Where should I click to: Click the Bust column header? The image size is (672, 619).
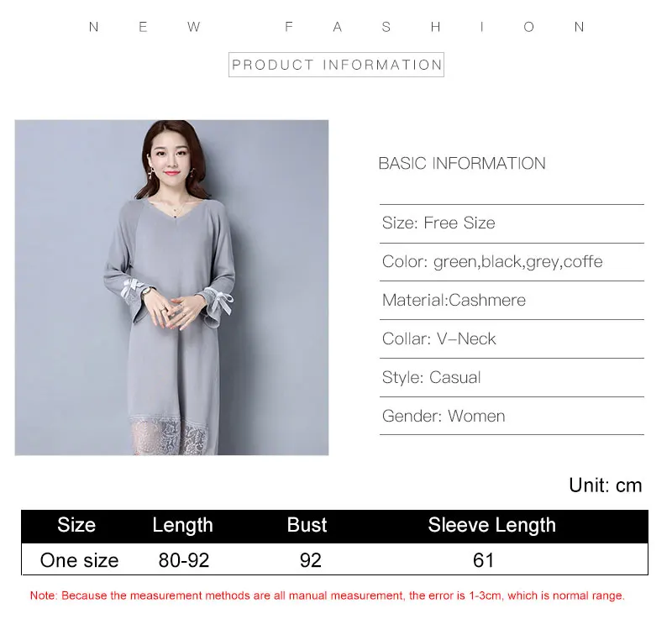pos(307,525)
